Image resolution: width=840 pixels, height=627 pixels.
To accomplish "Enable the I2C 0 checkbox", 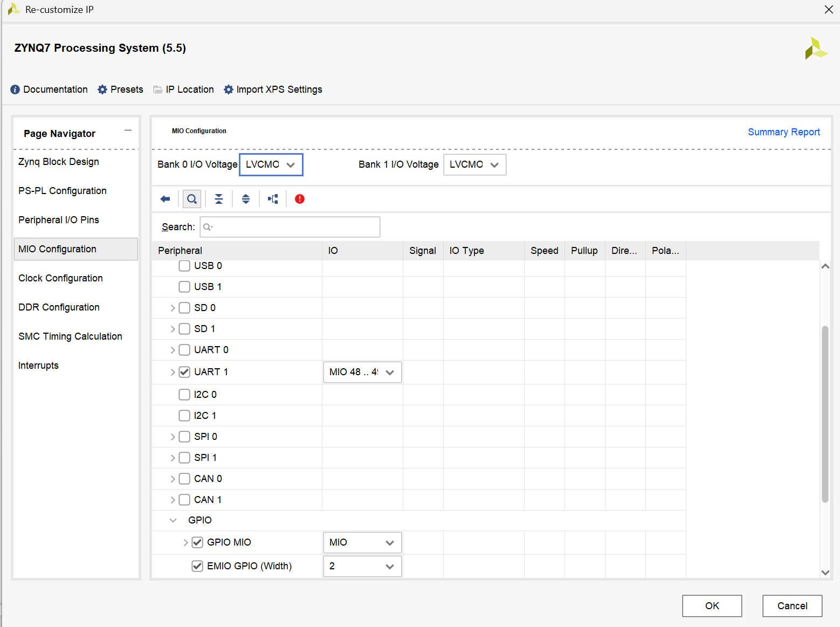I will [184, 395].
